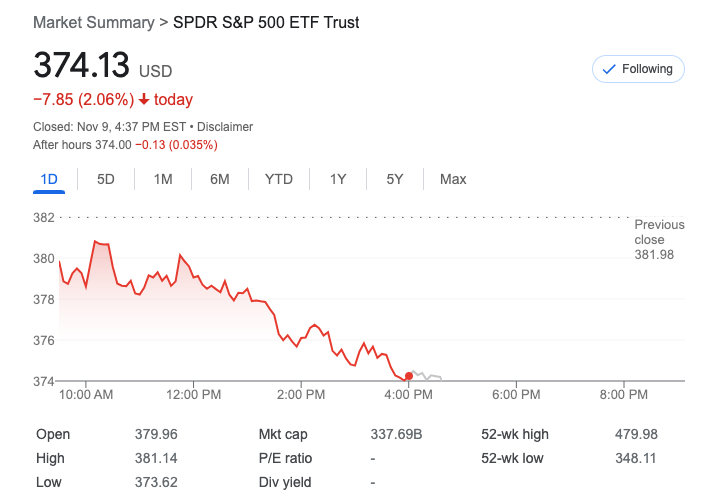The height and width of the screenshot is (504, 706).
Task: Switch to YTD chart view
Action: click(x=279, y=179)
